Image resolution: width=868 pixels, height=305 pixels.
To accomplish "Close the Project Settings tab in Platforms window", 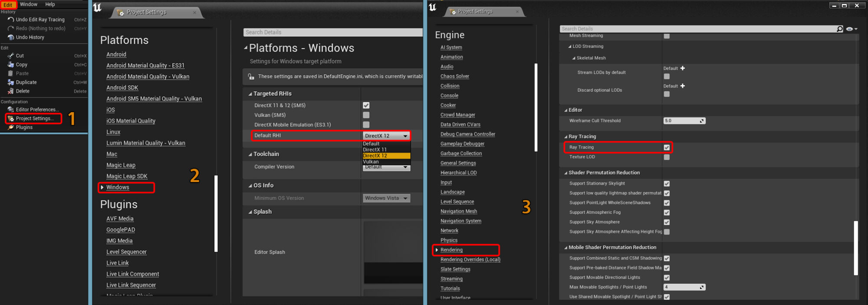I will click(x=194, y=13).
